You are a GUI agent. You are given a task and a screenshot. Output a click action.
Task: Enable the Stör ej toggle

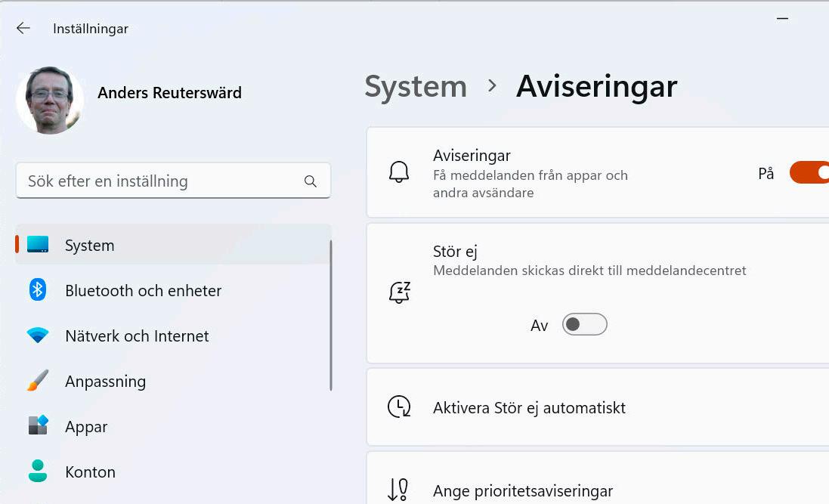pos(584,325)
